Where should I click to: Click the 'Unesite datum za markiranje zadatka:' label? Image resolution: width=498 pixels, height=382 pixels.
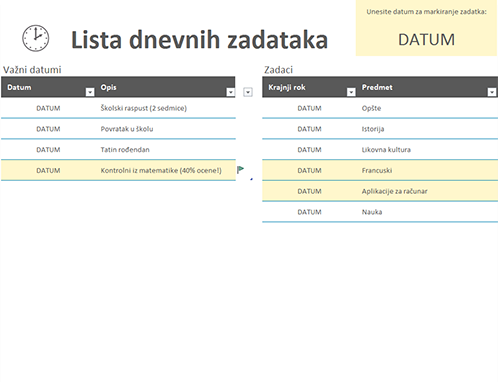[426, 12]
